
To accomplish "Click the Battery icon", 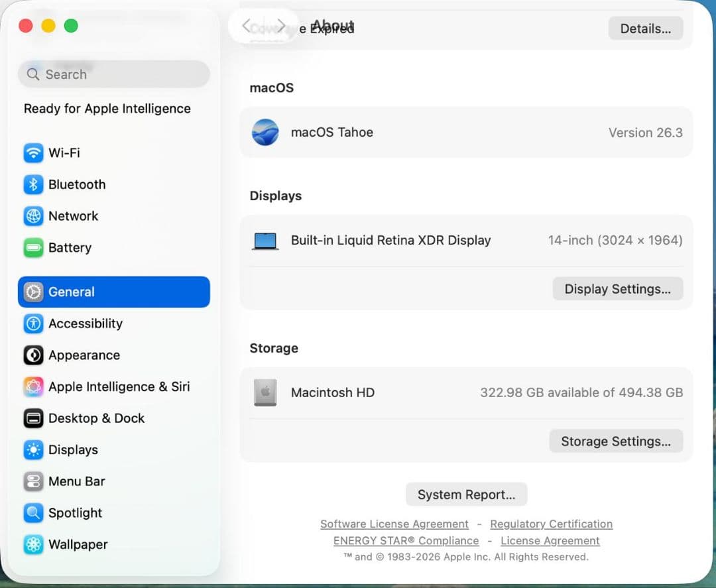I will pyautogui.click(x=33, y=247).
